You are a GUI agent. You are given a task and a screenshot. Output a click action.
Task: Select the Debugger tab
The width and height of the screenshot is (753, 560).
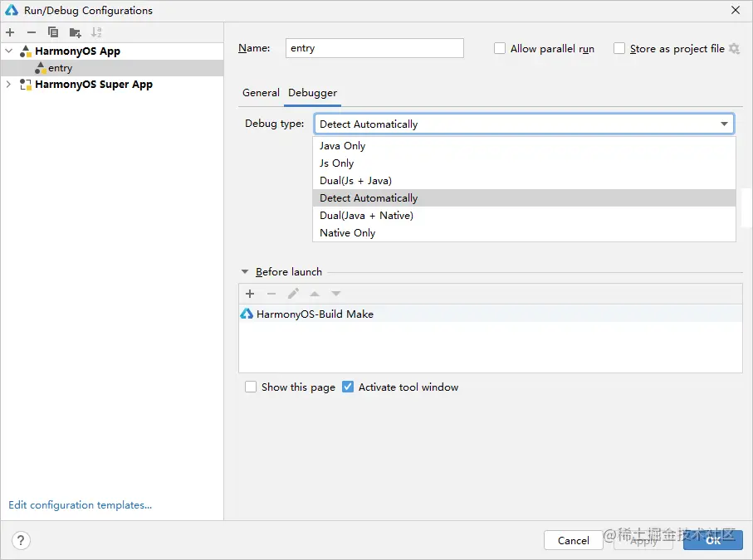click(313, 93)
